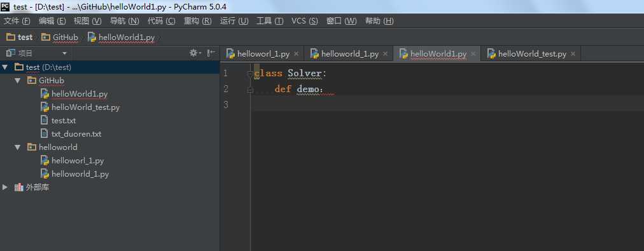Expand the 外部库 node arrow
644x251 pixels.
(5, 187)
